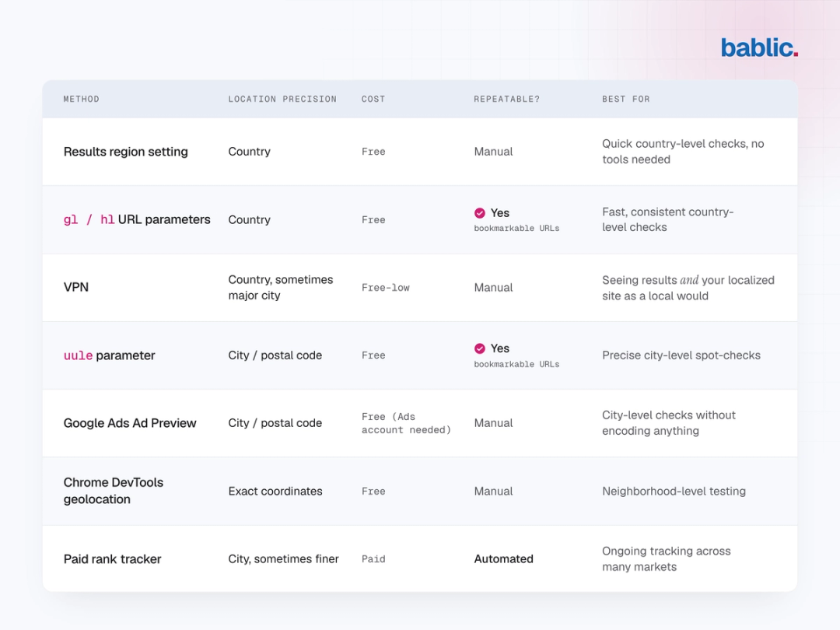The height and width of the screenshot is (630, 840).
Task: Click 'Manual' in the Google Ads Ad Preview row
Action: click(493, 423)
